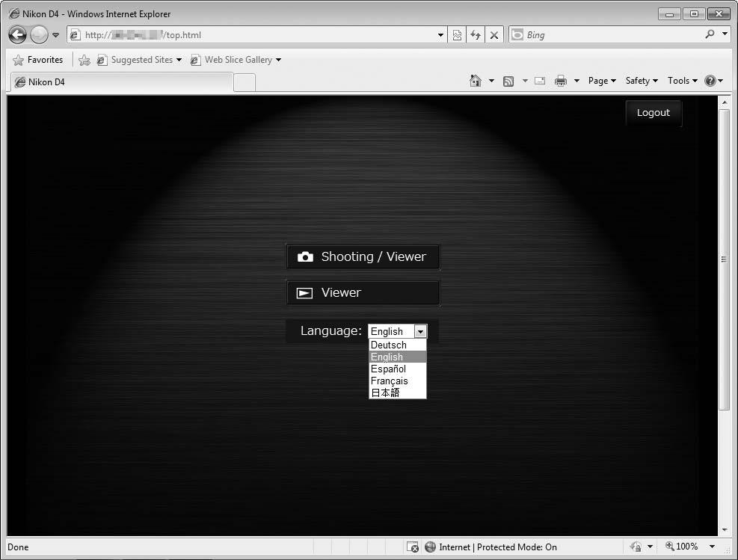Viewport: 738px width, 560px height.
Task: Open the search provider dropdown arrow
Action: (725, 34)
